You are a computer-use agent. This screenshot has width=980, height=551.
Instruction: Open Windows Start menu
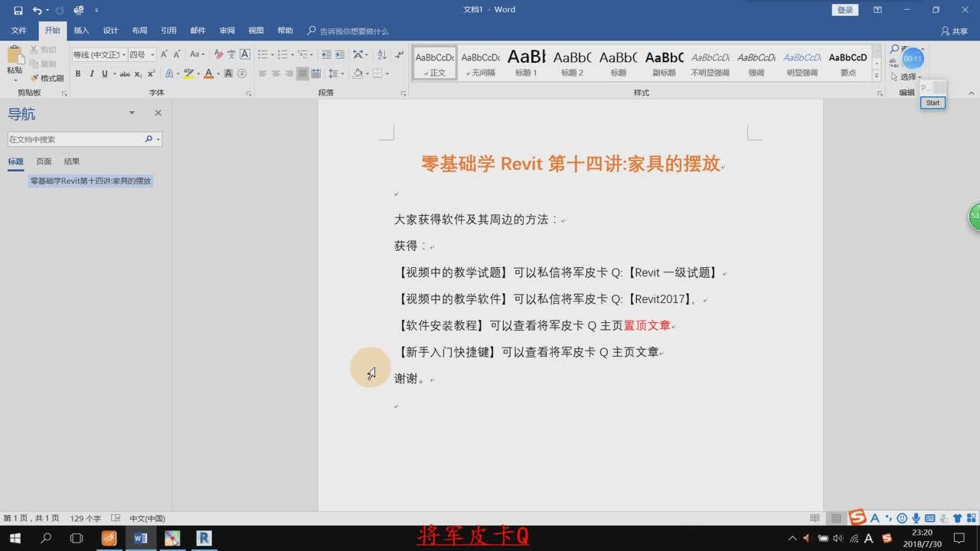click(15, 538)
